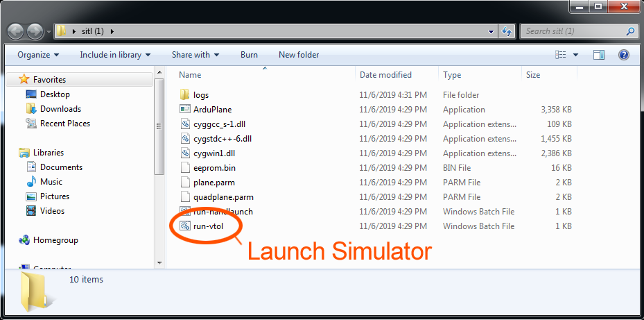Click the Homegroup globe icon
The image size is (644, 320).
coord(24,240)
